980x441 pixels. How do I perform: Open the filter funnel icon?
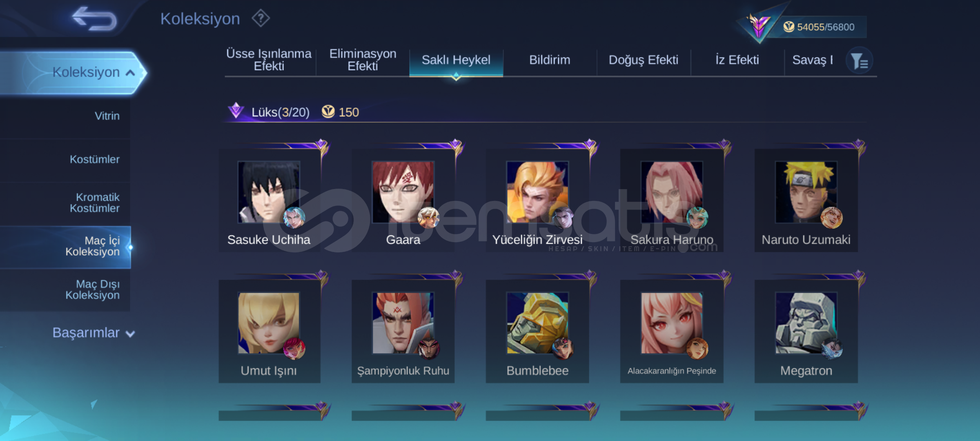pos(860,61)
